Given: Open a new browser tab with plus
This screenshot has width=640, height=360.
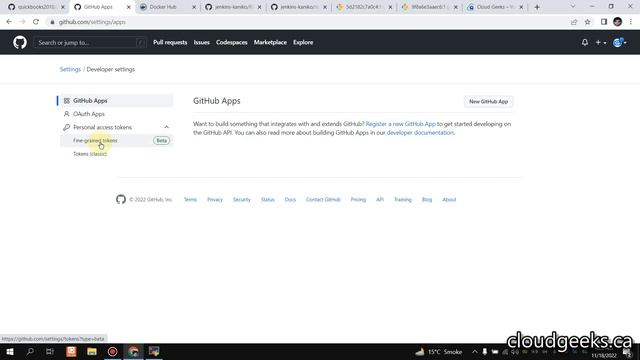Looking at the screenshot, I should pos(537,7).
